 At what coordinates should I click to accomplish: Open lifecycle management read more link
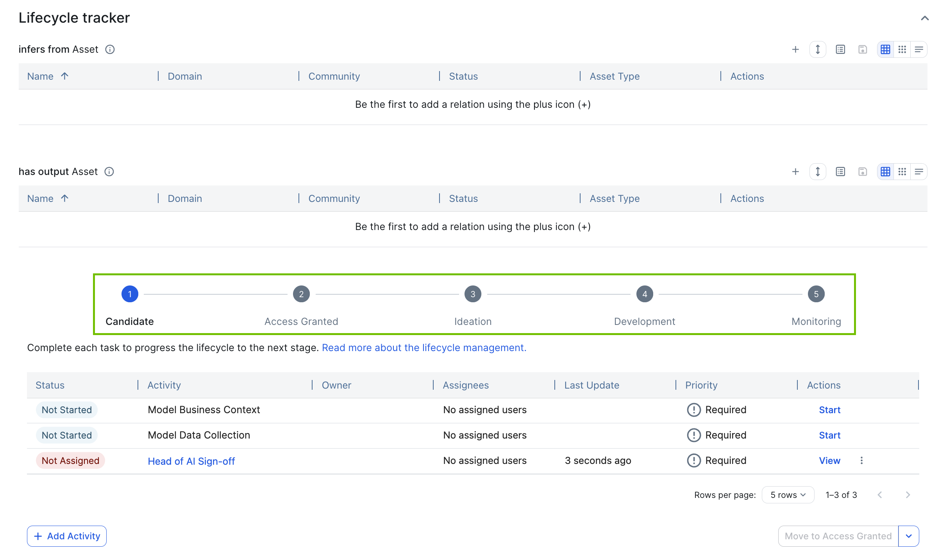(424, 348)
